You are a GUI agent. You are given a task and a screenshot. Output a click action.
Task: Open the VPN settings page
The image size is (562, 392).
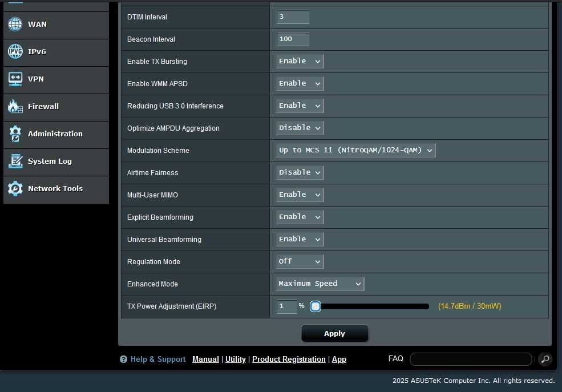(x=56, y=79)
